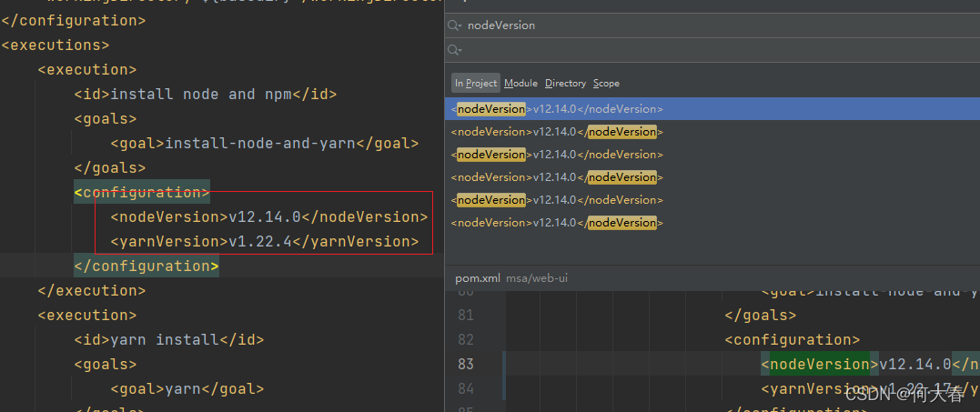The height and width of the screenshot is (412, 980).
Task: Click the pom.xml file name in the preview header
Action: tap(478, 278)
